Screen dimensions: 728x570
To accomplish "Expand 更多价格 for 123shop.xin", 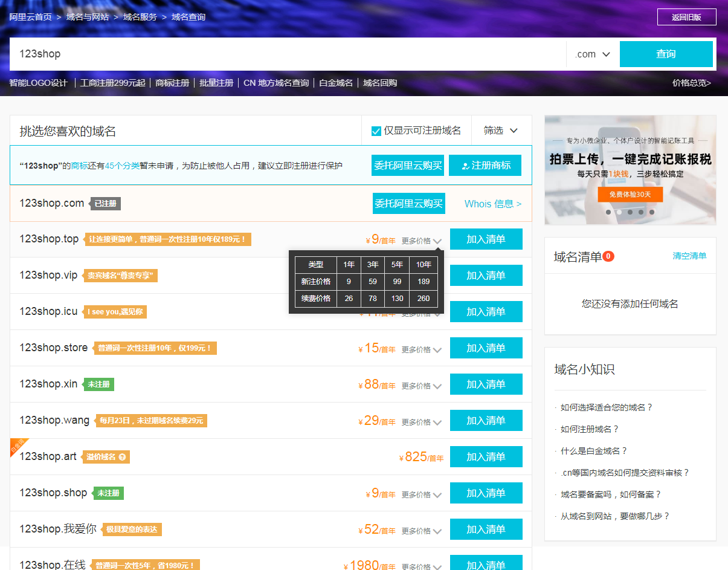I will [x=422, y=386].
